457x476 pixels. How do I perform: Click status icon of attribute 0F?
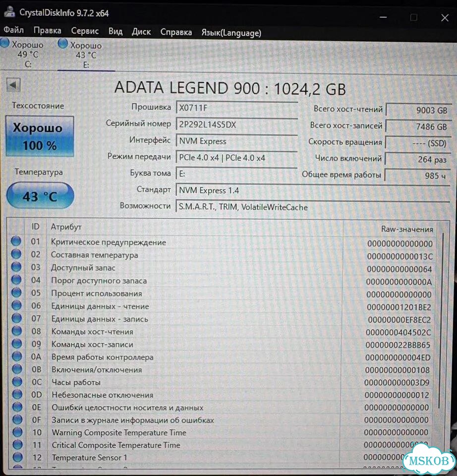pos(18,419)
